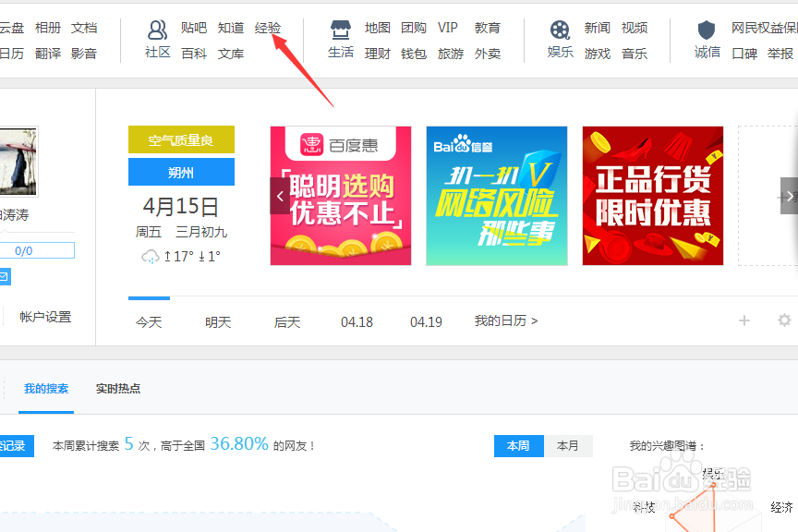Switch to 我的搜索 tab
The width and height of the screenshot is (798, 532).
tap(46, 389)
